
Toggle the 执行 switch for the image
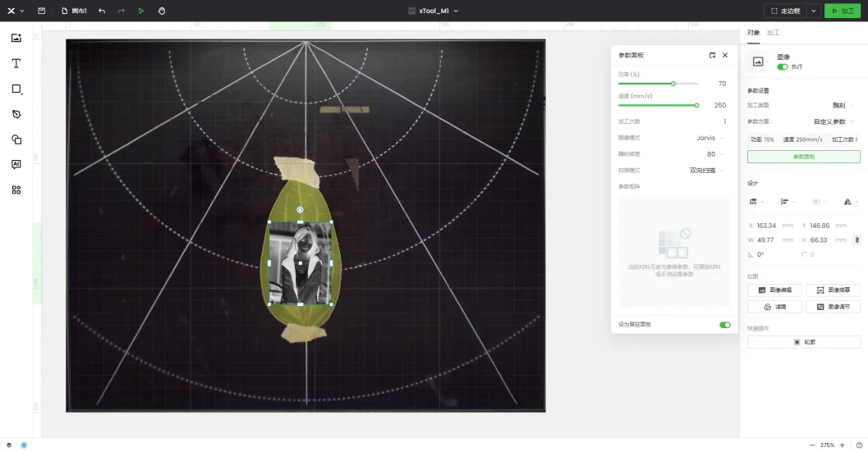[x=783, y=67]
